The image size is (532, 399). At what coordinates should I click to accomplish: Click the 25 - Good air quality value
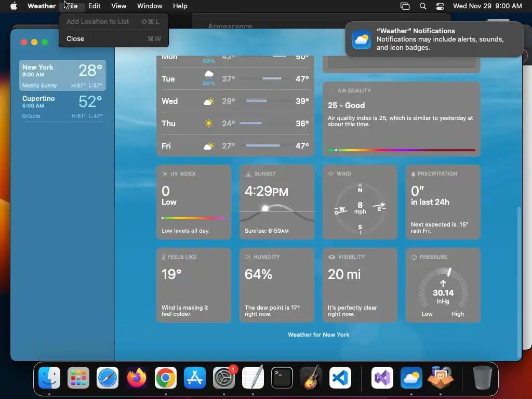tap(347, 105)
